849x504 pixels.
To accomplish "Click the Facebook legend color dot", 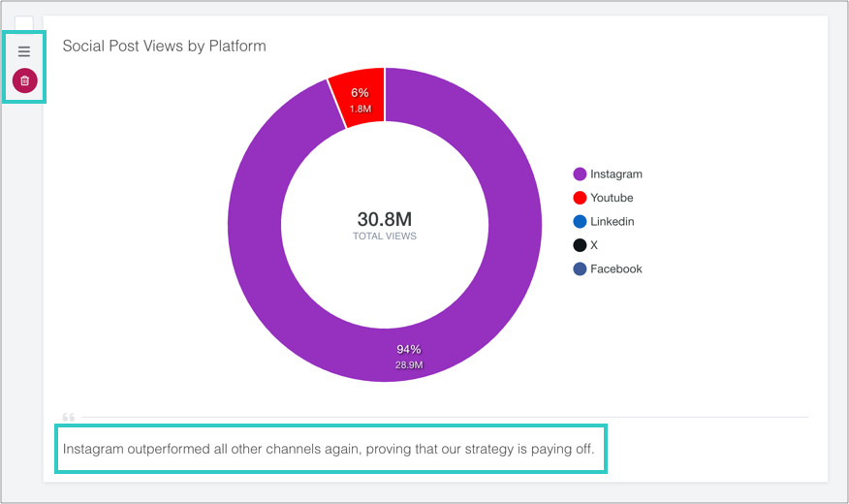I will coord(580,269).
